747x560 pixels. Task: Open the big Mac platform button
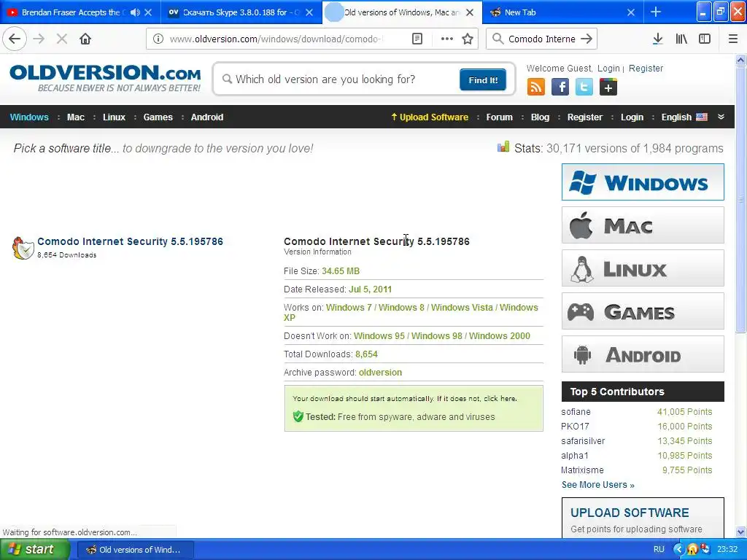(x=643, y=225)
